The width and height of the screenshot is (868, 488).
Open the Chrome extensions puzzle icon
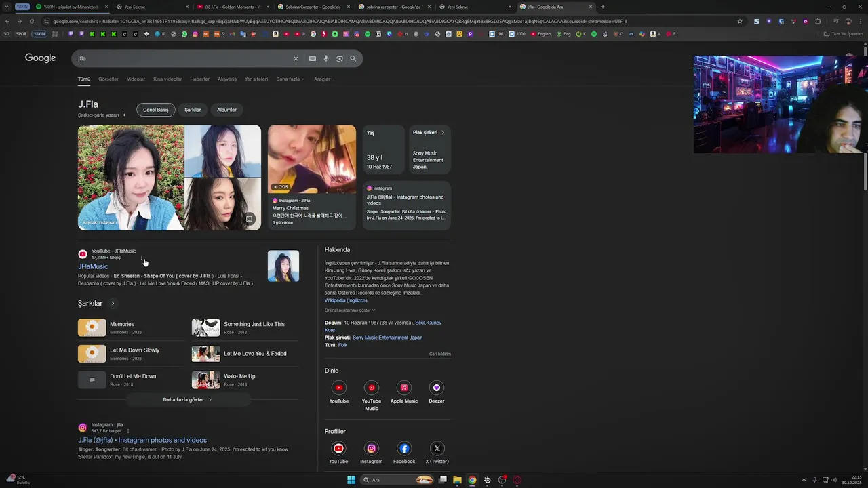[818, 21]
